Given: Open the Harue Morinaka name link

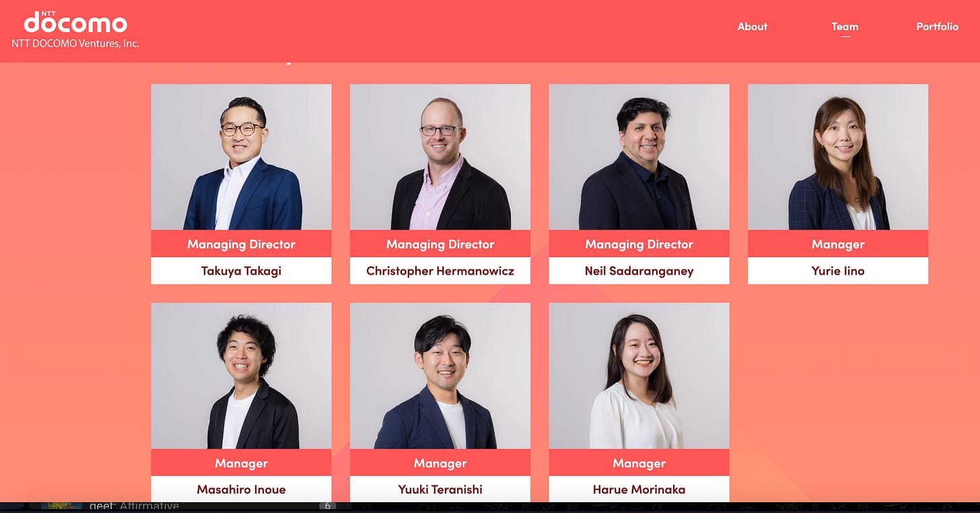Looking at the screenshot, I should tap(639, 489).
